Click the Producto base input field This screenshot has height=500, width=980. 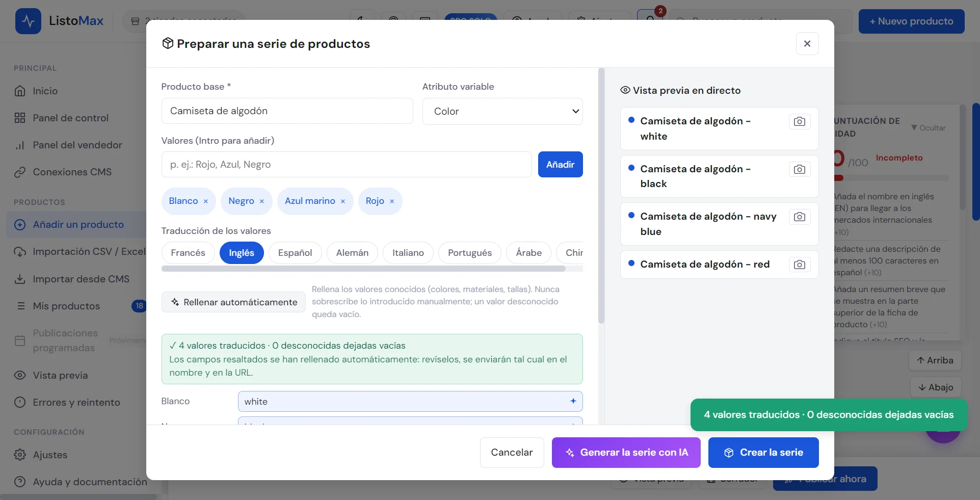coord(287,111)
